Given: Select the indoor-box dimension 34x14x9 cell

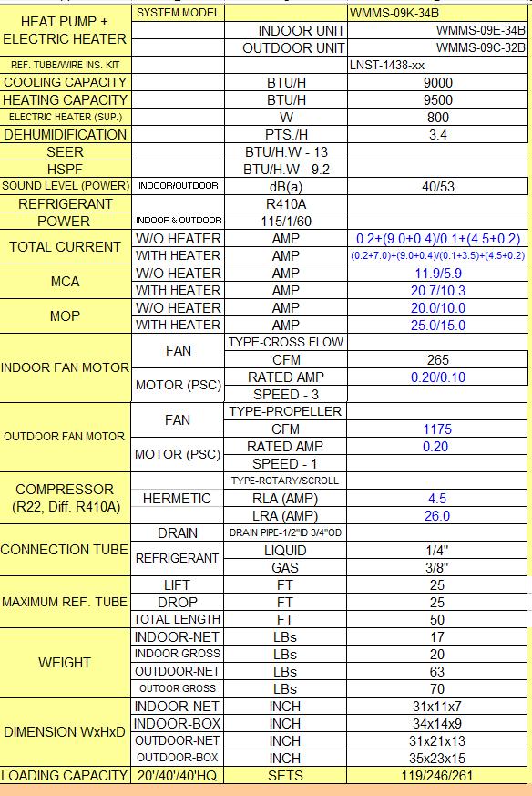Looking at the screenshot, I should (437, 723).
